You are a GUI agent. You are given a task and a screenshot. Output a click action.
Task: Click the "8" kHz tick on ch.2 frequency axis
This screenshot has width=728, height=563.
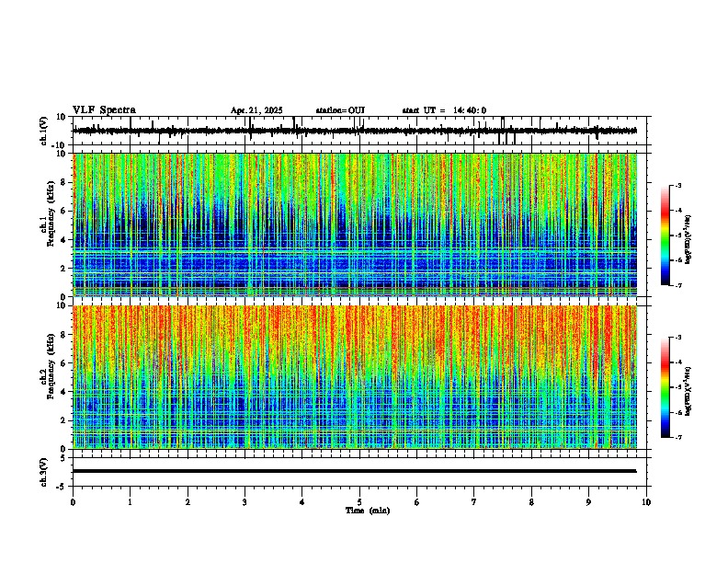(x=64, y=335)
